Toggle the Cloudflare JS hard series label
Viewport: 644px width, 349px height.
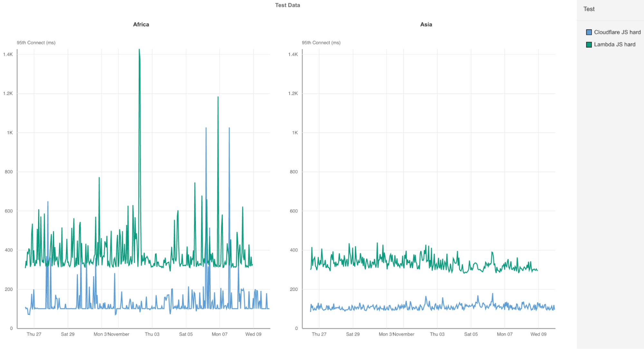coord(617,32)
